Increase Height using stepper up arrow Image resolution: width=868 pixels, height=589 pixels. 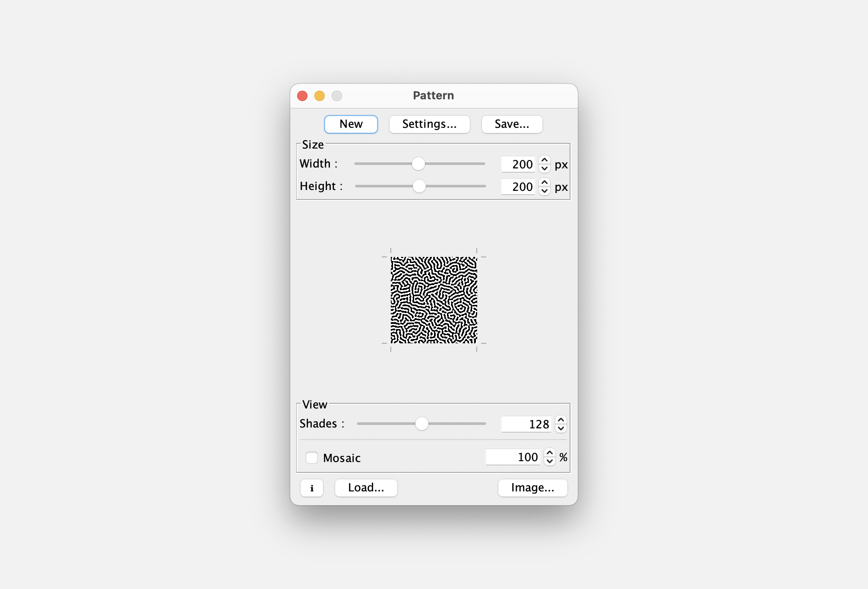click(545, 183)
